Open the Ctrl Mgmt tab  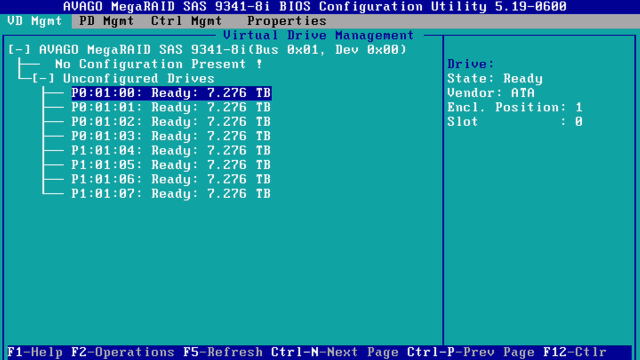point(186,21)
